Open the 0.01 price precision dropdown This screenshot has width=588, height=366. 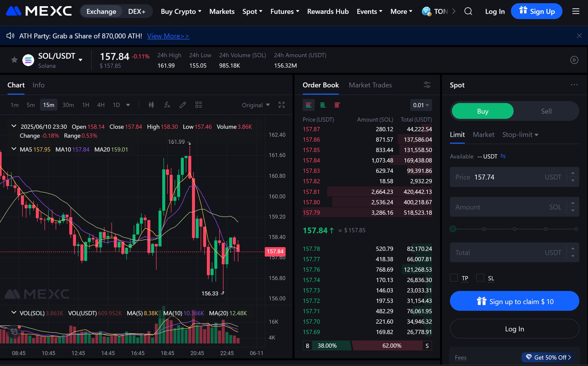[x=421, y=105]
